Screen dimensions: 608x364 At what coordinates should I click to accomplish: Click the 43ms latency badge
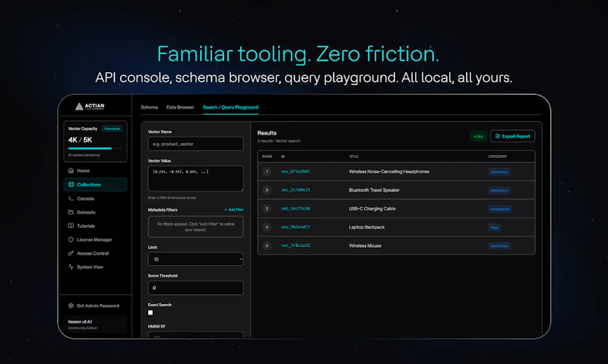click(x=479, y=137)
